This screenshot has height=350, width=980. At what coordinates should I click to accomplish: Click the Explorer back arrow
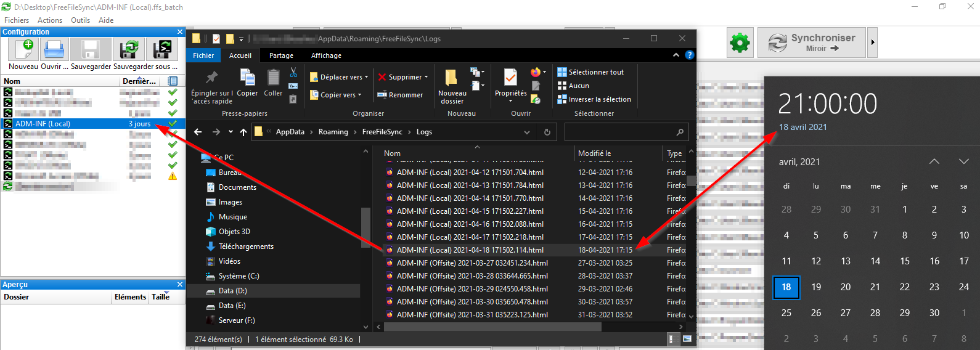pos(198,132)
